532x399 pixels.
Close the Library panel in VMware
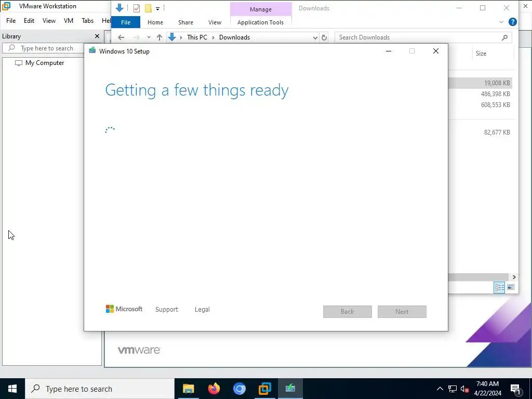pyautogui.click(x=97, y=36)
